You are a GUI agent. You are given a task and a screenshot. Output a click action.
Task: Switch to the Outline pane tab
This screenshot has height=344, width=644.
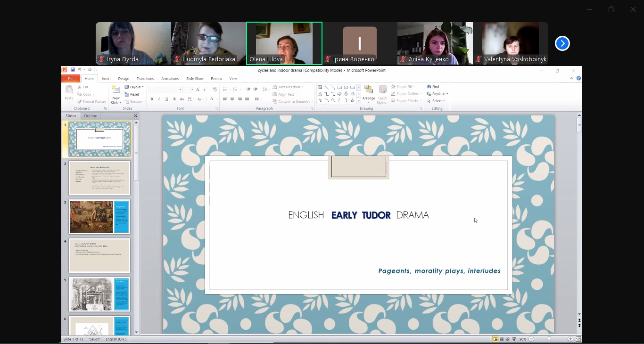(x=91, y=116)
